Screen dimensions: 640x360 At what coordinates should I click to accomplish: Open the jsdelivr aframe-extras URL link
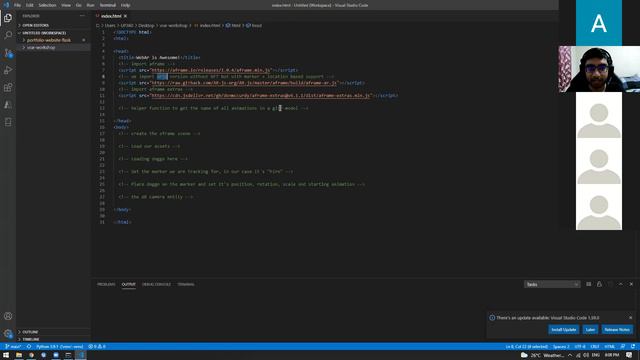tap(260, 96)
